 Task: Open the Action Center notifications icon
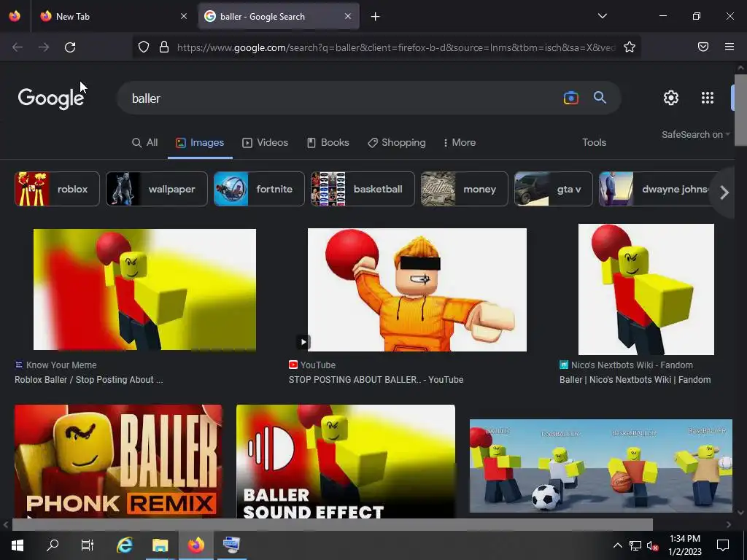pyautogui.click(x=723, y=545)
